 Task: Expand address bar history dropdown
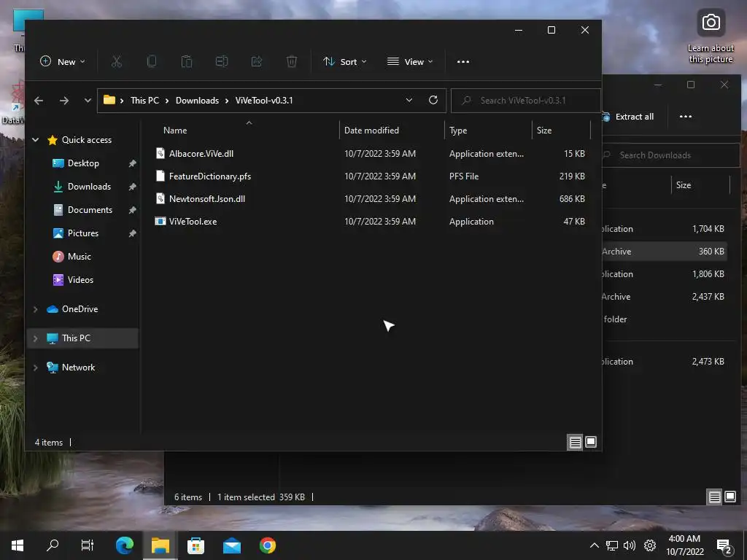[x=409, y=100]
